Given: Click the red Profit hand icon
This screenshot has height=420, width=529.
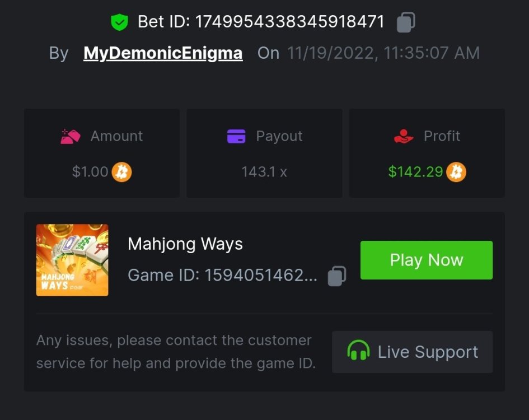Looking at the screenshot, I should (x=403, y=136).
